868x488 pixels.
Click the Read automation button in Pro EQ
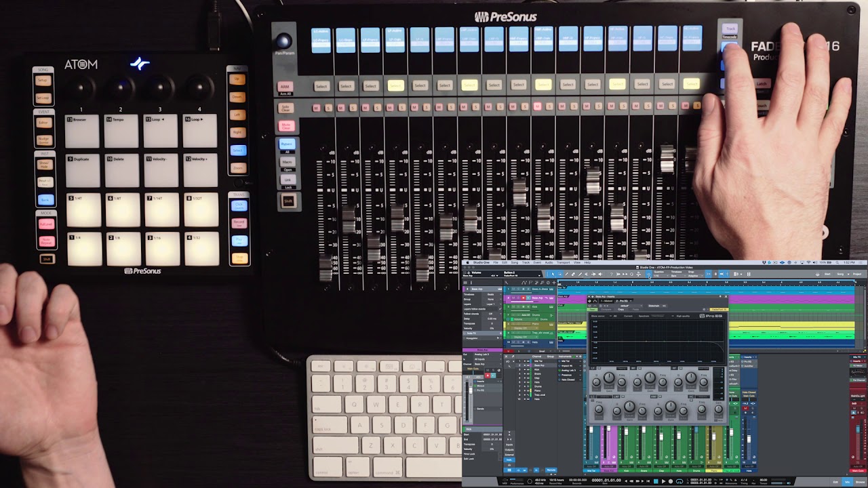[x=592, y=310]
